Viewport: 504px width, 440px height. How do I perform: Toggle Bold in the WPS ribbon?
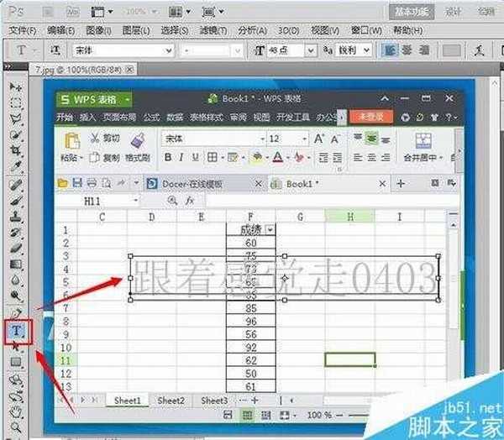click(x=168, y=157)
